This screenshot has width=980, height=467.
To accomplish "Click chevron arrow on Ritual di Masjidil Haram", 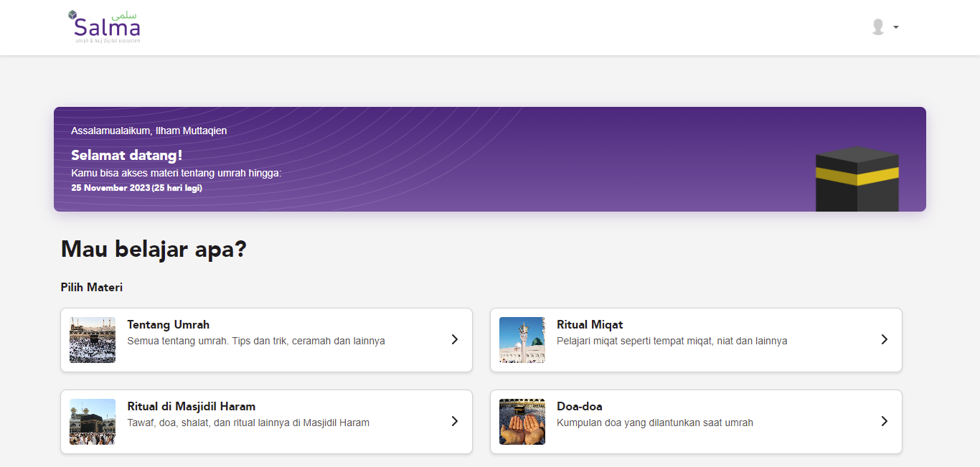I will [455, 421].
